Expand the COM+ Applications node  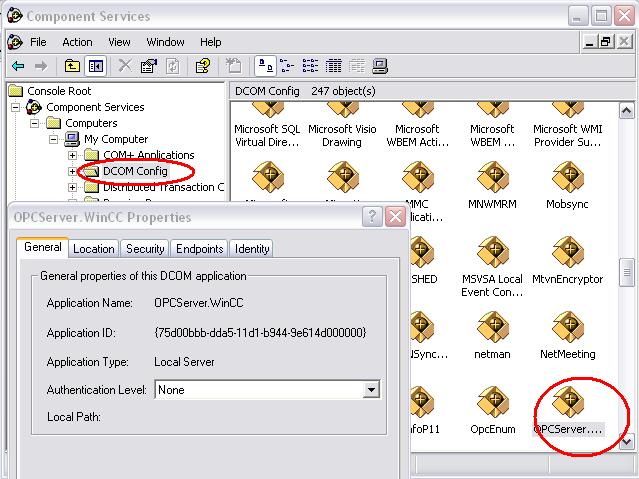coord(72,155)
